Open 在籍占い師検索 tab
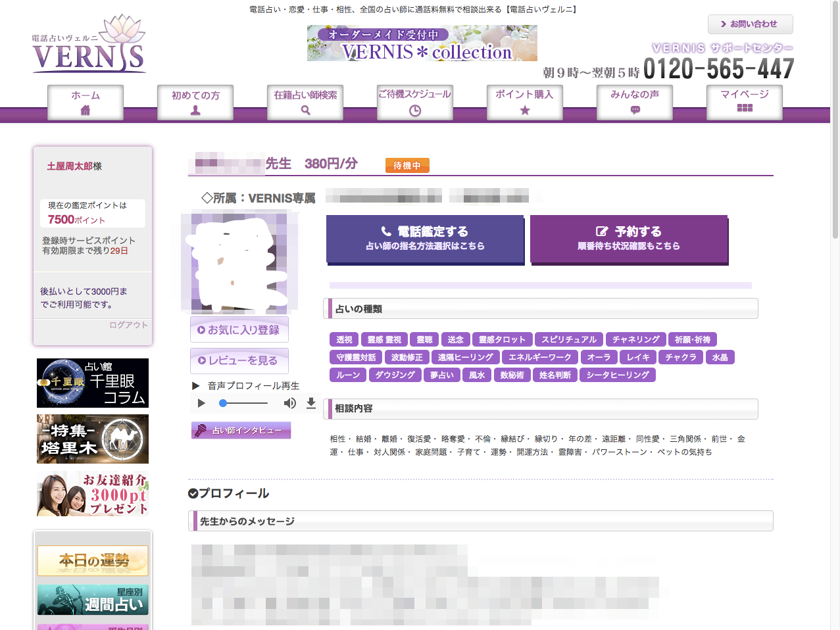840x630 pixels. point(305,103)
